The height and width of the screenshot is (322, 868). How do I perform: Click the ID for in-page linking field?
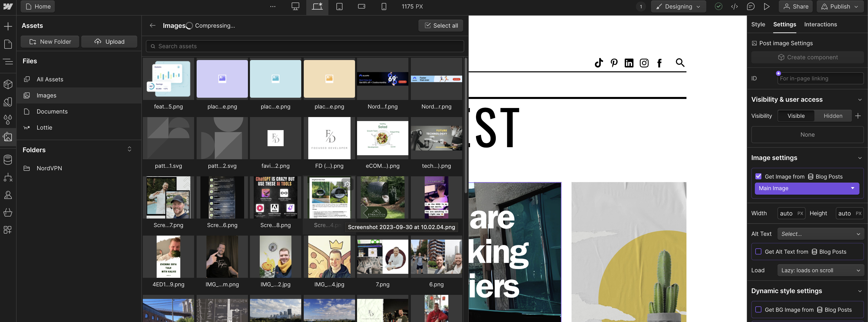point(820,78)
